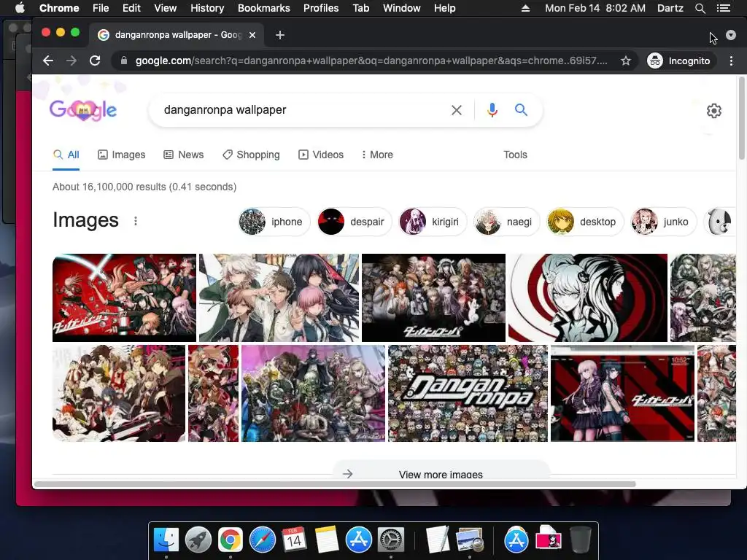Open the Tools filter button
Image resolution: width=747 pixels, height=560 pixels.
point(515,155)
